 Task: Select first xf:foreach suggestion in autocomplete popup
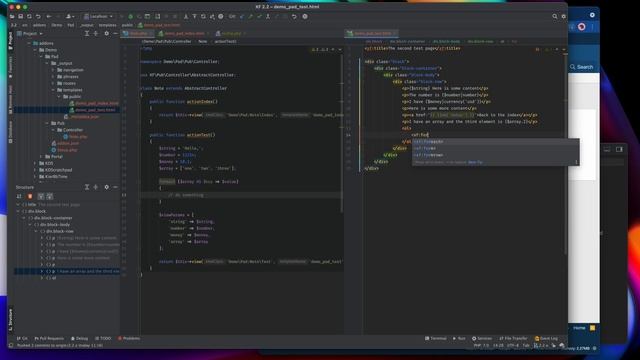point(495,141)
